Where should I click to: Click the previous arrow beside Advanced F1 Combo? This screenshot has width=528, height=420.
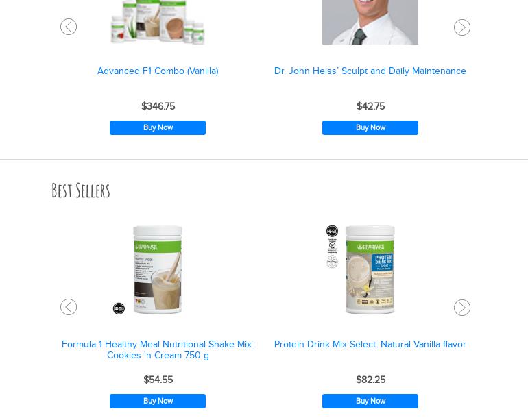click(x=69, y=27)
